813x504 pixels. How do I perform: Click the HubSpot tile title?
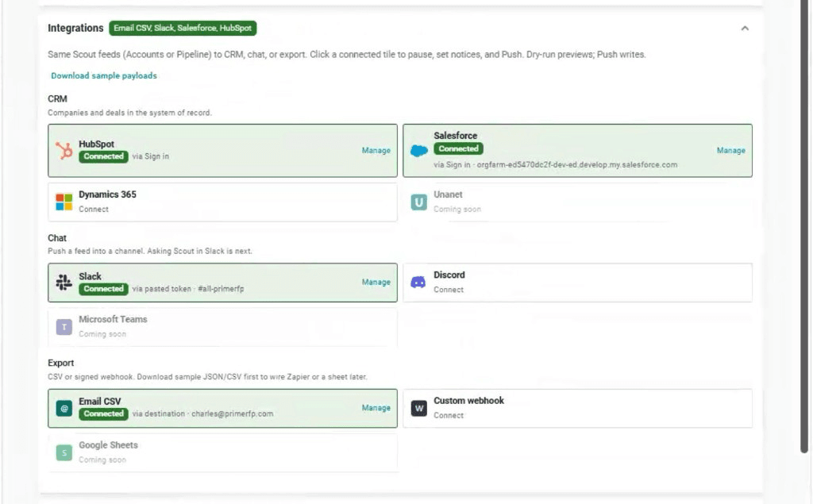[x=96, y=144]
